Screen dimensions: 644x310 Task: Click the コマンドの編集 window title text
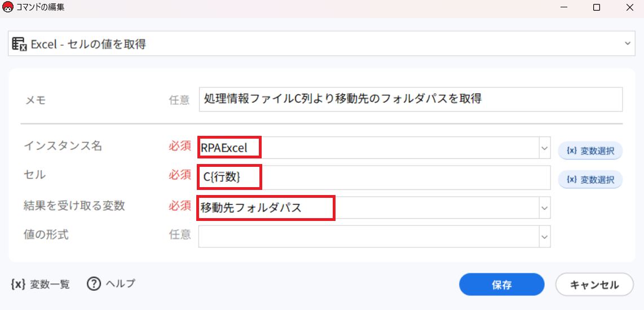pos(40,7)
